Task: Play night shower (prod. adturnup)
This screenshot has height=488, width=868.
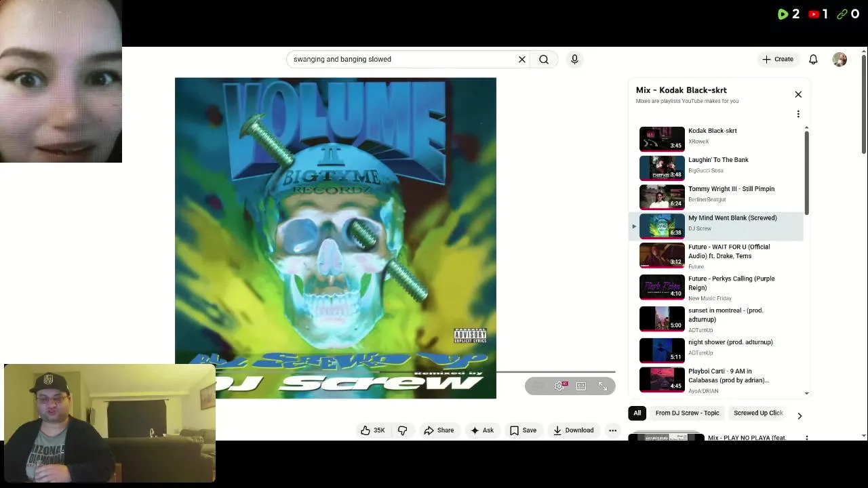Action: click(716, 350)
